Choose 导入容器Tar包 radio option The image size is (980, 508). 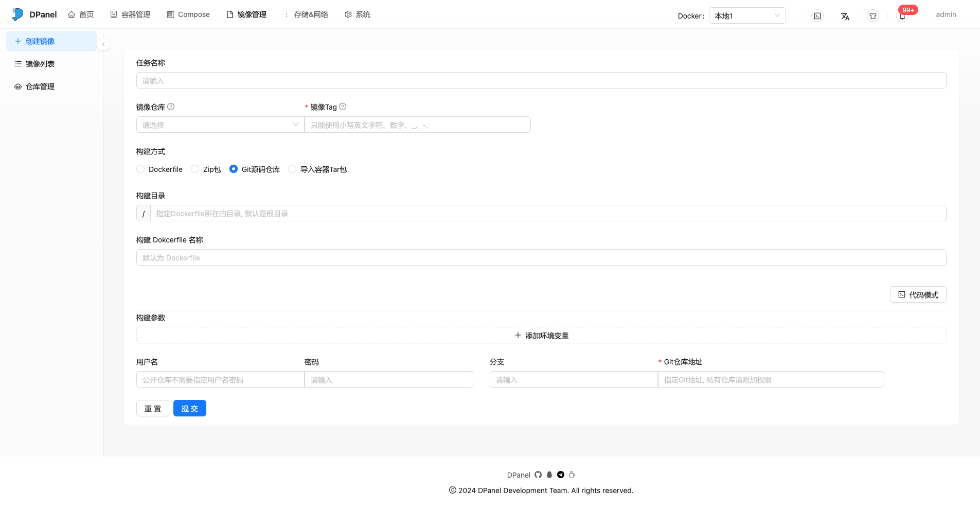point(292,169)
